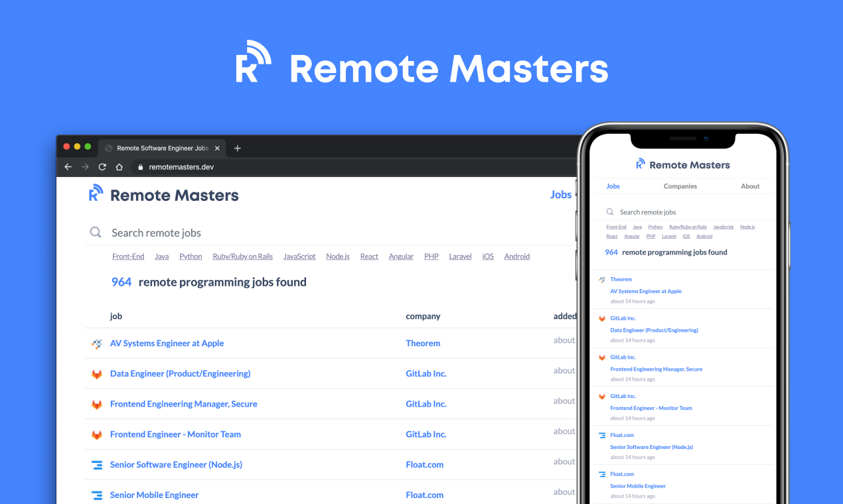This screenshot has width=843, height=504.
Task: Filter by Laravel tag in the browser page
Action: pyautogui.click(x=460, y=257)
